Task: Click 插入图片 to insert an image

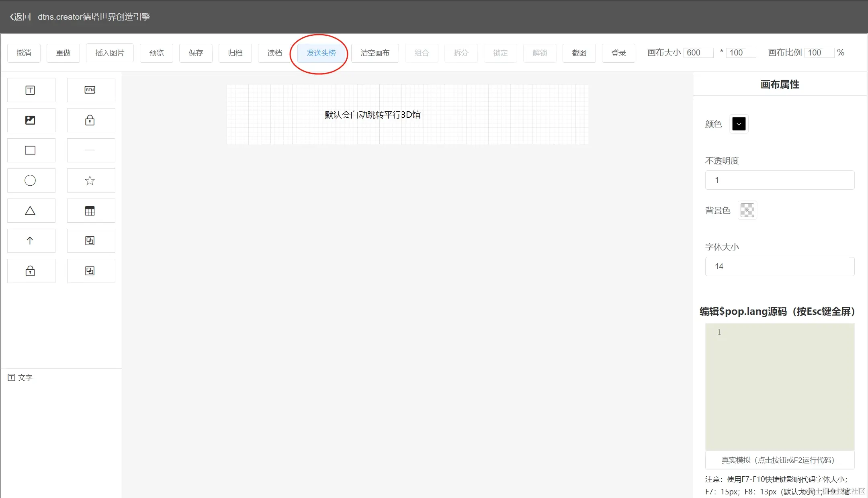Action: (x=109, y=53)
